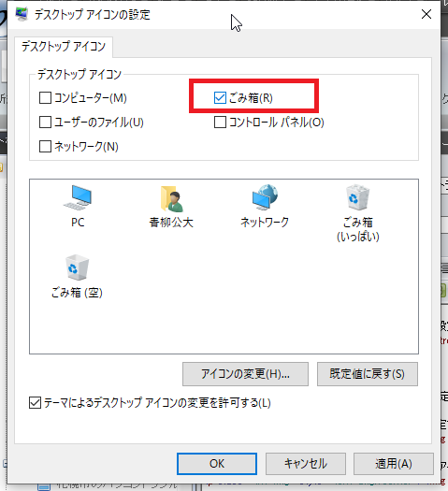Enable the ユーザーのファイル(U) checkbox
Screen dimensions: 448x491
[x=45, y=123]
